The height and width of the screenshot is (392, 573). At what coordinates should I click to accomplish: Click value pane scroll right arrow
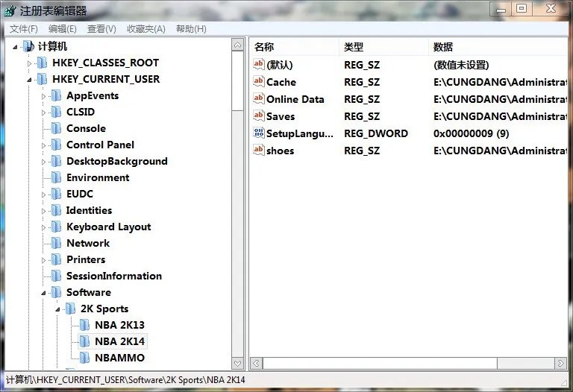pyautogui.click(x=560, y=363)
